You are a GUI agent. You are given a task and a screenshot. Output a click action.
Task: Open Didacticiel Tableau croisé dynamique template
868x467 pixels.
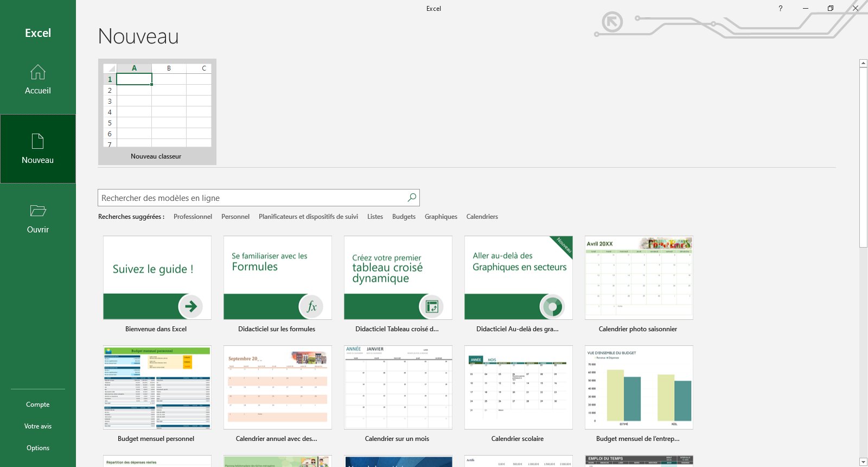[x=398, y=277]
